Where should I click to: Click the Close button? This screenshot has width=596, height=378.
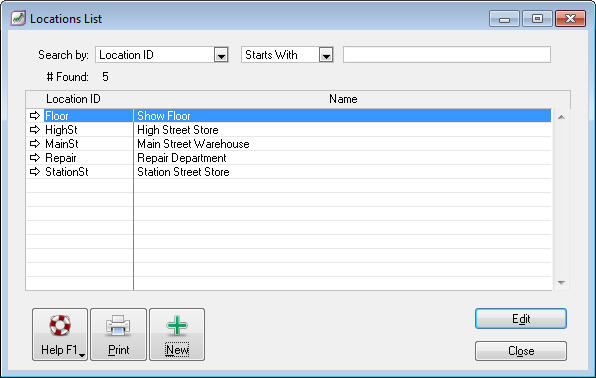tap(521, 351)
